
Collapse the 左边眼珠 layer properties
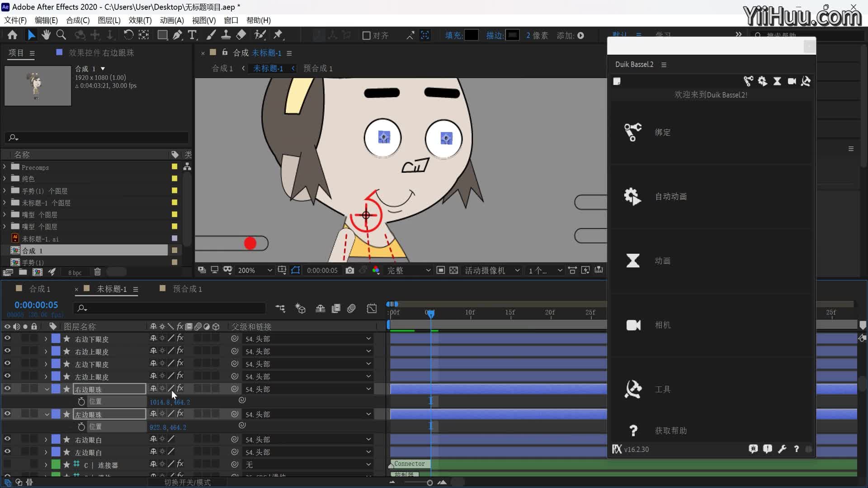pyautogui.click(x=47, y=414)
